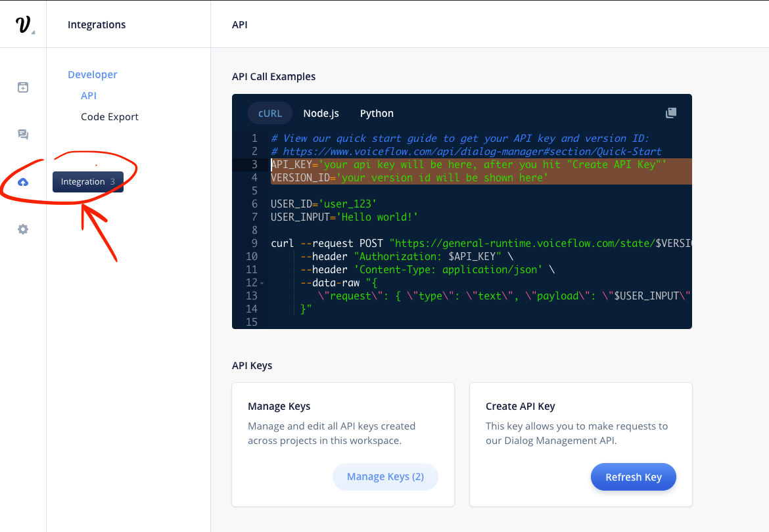Click the Refresh Key button
The height and width of the screenshot is (532, 769).
[x=633, y=477]
